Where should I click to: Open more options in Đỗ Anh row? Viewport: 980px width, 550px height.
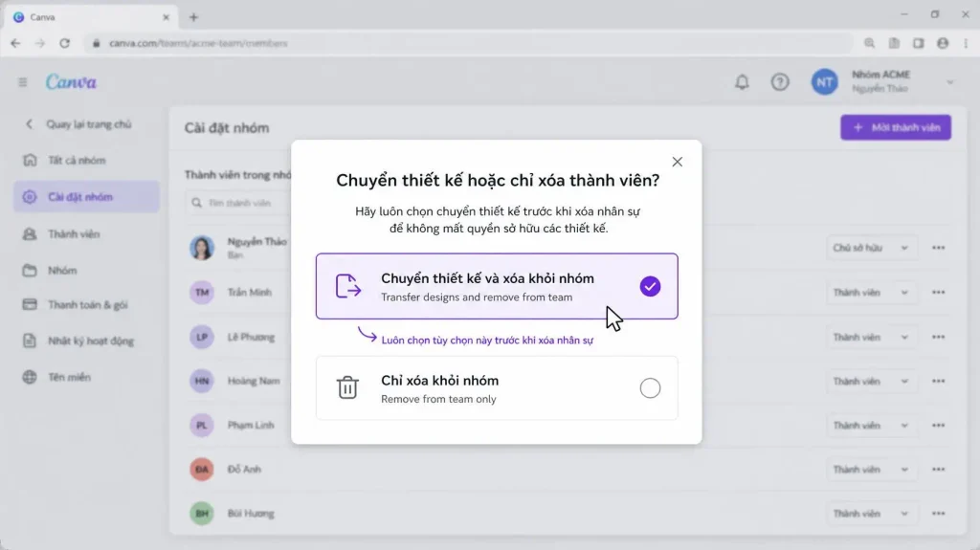tap(938, 470)
